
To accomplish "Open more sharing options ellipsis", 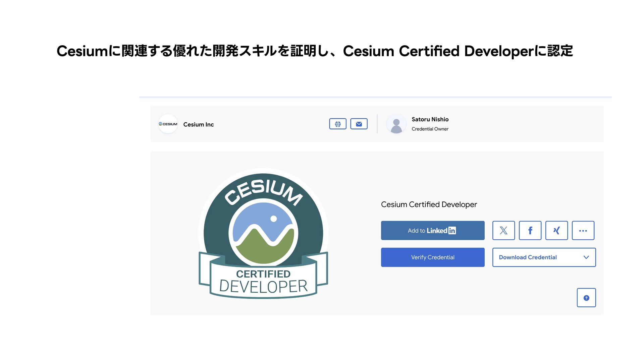I will [583, 231].
